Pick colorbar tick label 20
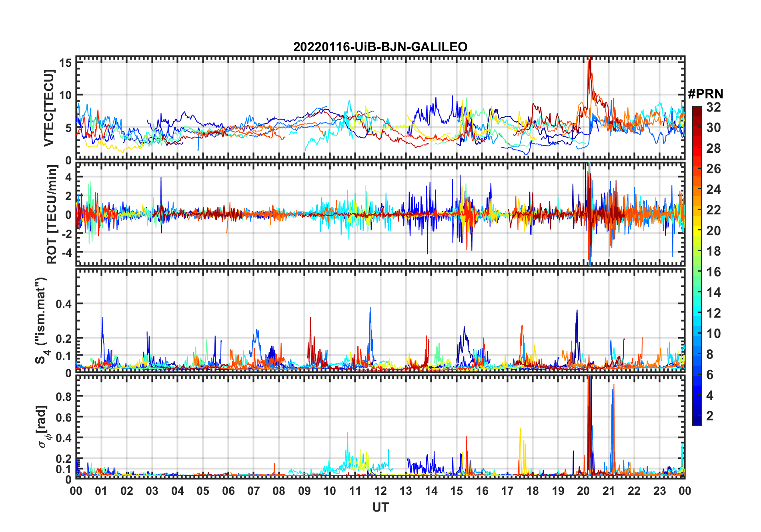The width and height of the screenshot is (761, 532). pos(713,230)
